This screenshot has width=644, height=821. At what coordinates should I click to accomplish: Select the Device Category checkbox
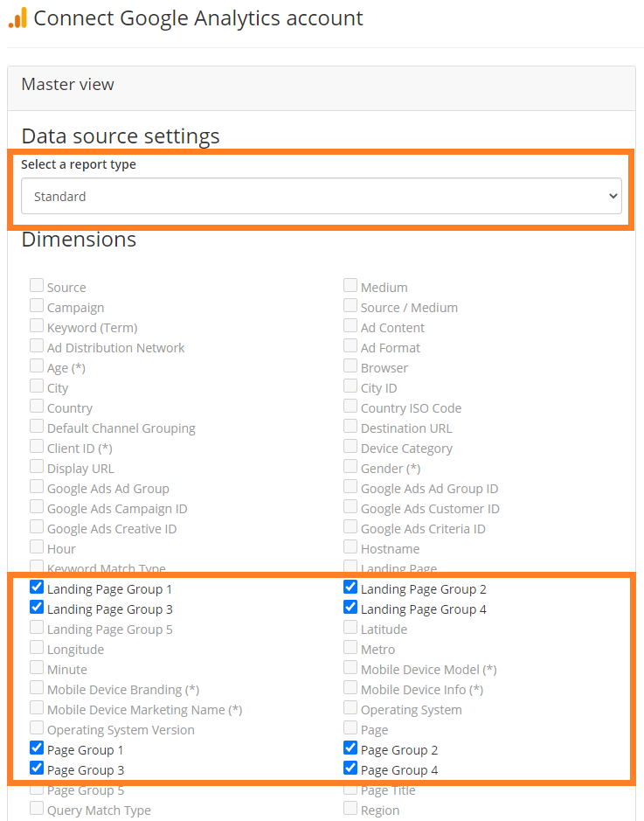click(350, 446)
